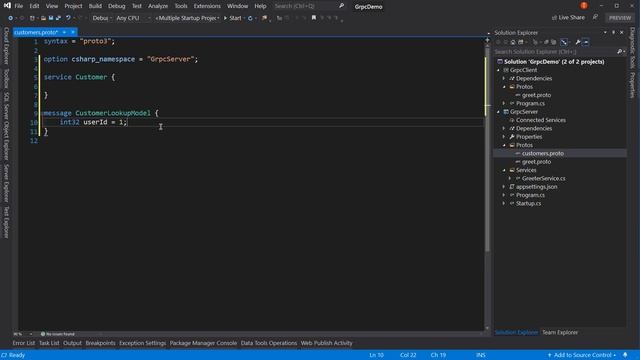
Task: Click the Solution Explorer Home icon
Action: tap(513, 42)
